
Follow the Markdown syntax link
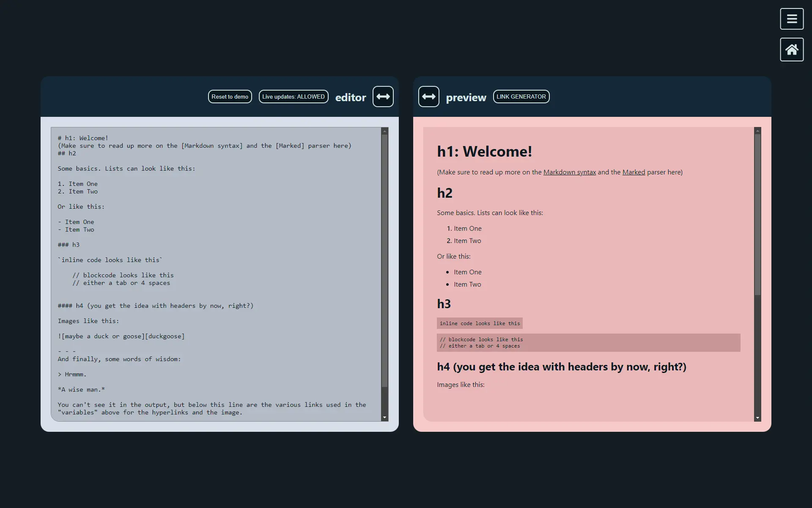[569, 172]
